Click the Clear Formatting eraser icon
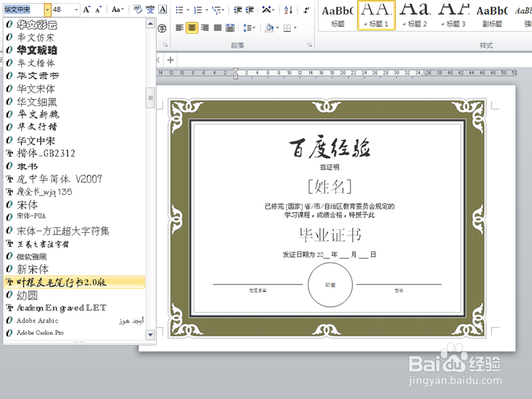 (138, 9)
